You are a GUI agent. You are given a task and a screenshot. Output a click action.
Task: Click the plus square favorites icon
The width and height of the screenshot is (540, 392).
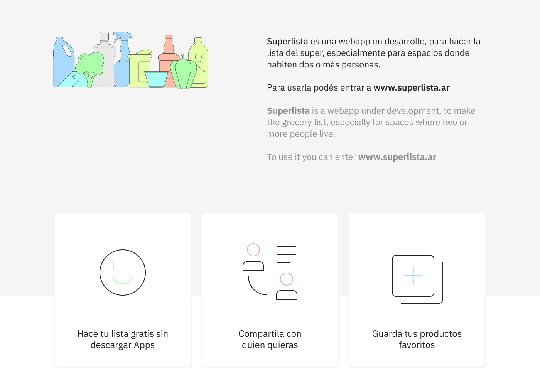point(417,278)
